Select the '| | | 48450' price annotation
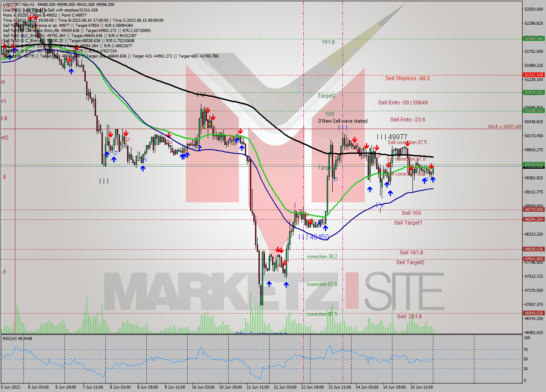 click(x=314, y=237)
